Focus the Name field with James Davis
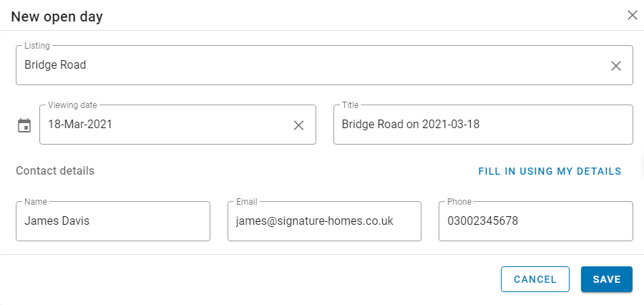The image size is (644, 305). tap(113, 221)
